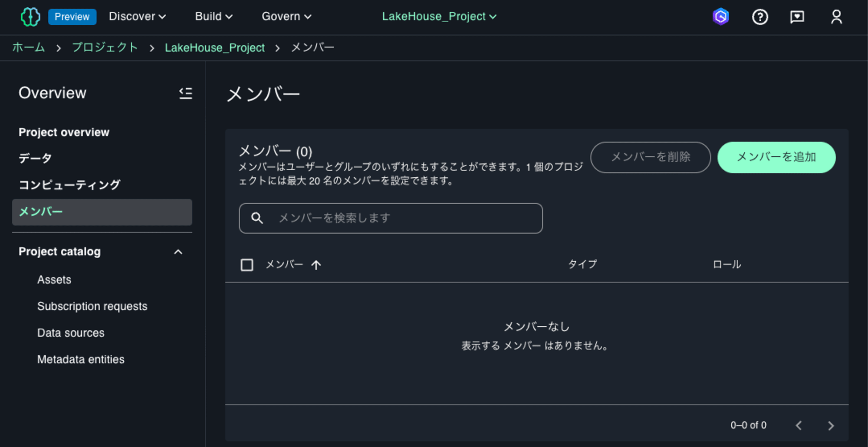Select Project overview in sidebar
This screenshot has height=447, width=868.
64,132
